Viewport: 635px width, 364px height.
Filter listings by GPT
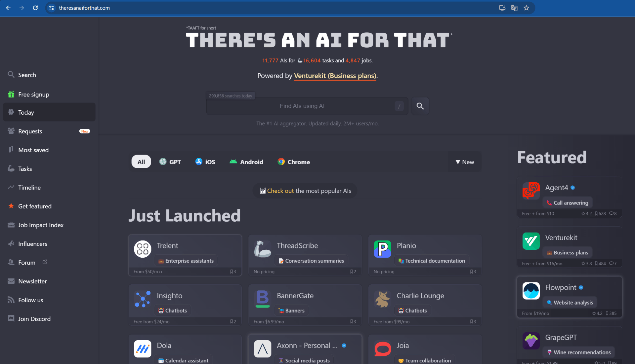170,162
